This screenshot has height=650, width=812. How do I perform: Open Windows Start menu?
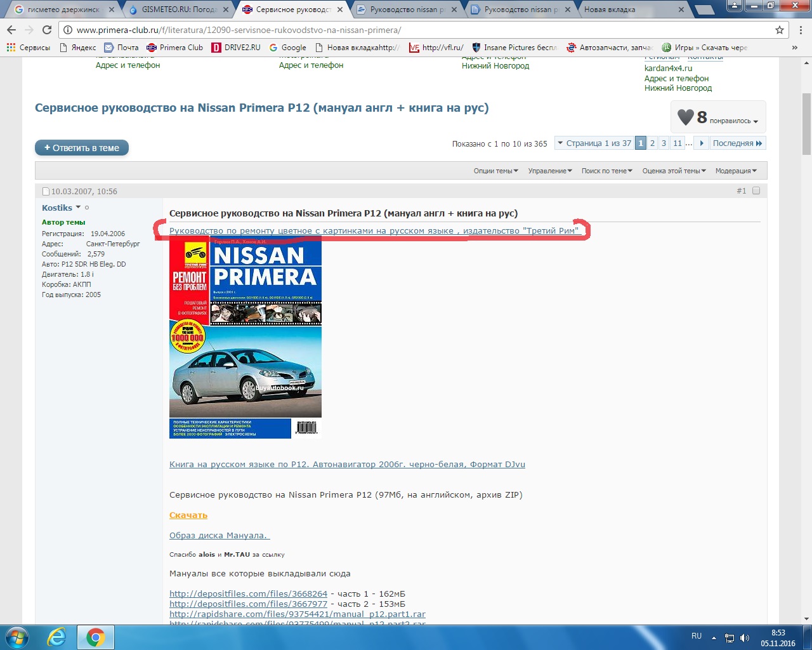[17, 637]
